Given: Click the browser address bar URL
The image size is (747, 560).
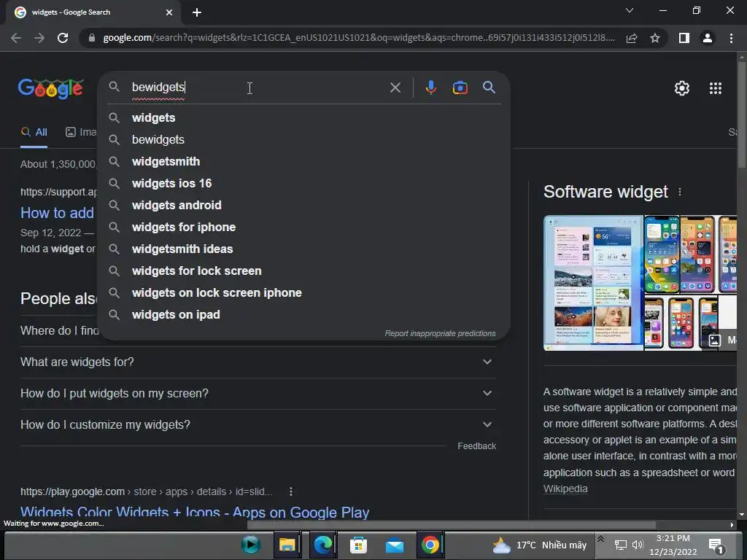Looking at the screenshot, I should pos(359,38).
